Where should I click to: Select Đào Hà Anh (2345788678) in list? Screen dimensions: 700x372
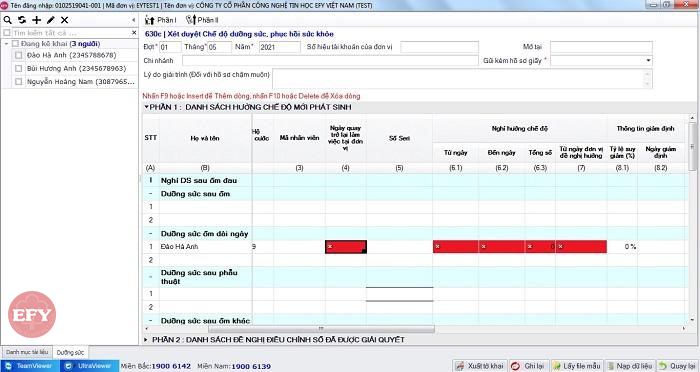coord(71,55)
